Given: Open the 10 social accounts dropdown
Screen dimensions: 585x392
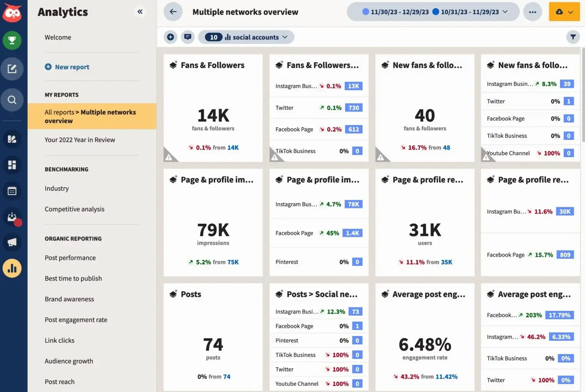Looking at the screenshot, I should [246, 37].
